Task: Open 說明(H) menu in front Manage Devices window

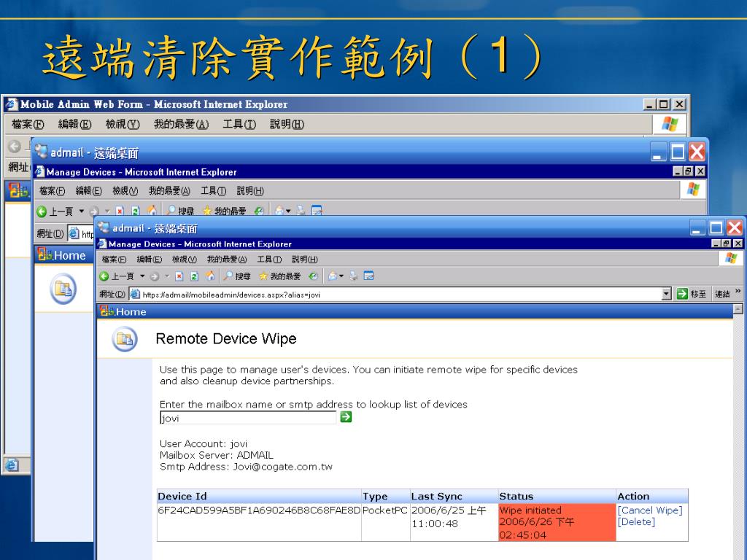Action: 305,260
